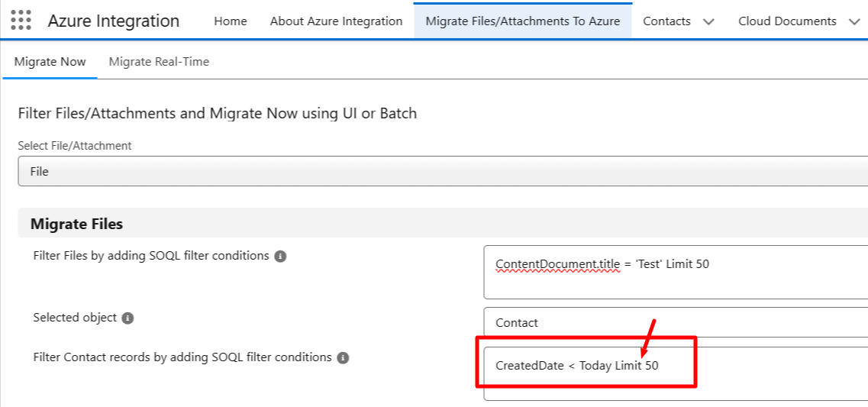Screen dimensions: 868x407
Task: Open Select File/Attachment combo box showing File
Action: 443,171
